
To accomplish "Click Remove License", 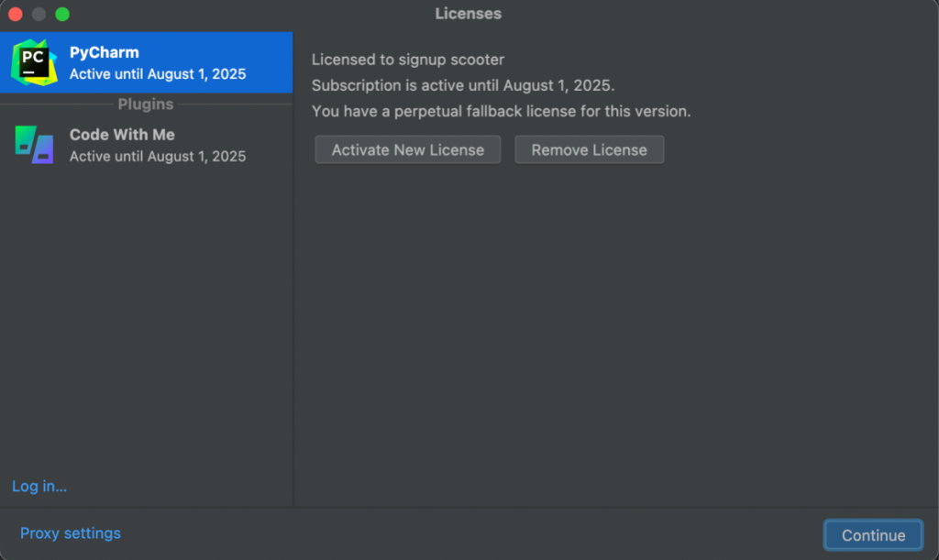I will (x=589, y=149).
